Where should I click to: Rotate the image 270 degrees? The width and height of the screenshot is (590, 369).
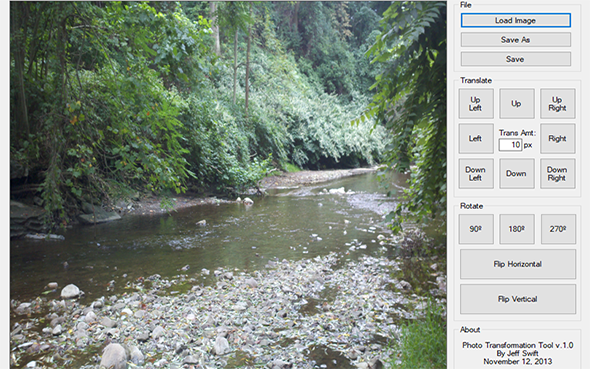pos(558,229)
